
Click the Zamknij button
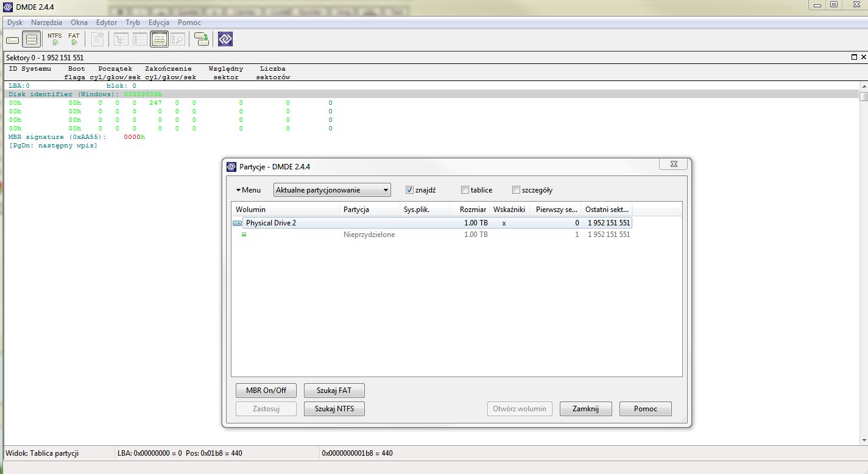(x=586, y=409)
